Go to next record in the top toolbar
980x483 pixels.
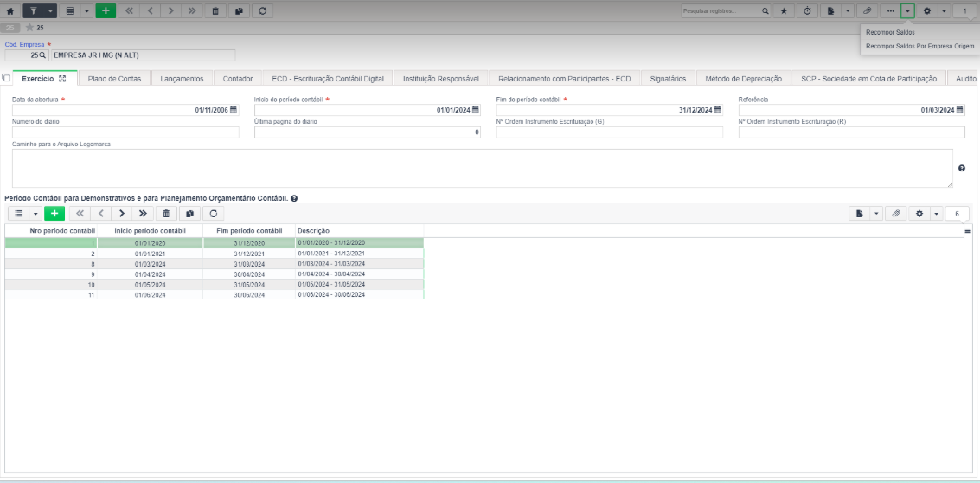pyautogui.click(x=170, y=10)
